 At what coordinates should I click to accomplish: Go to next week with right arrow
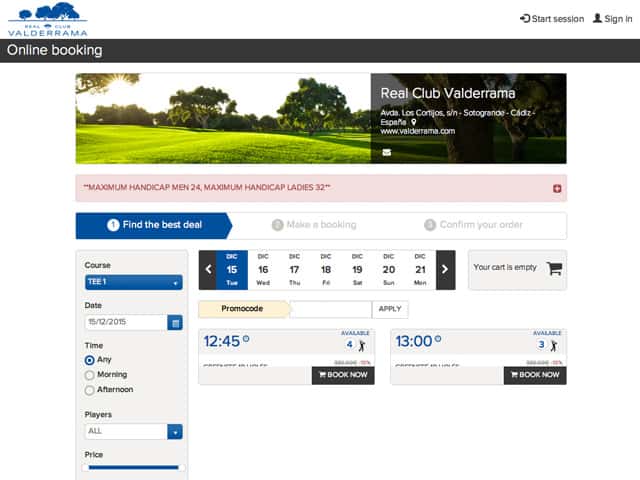click(x=445, y=269)
